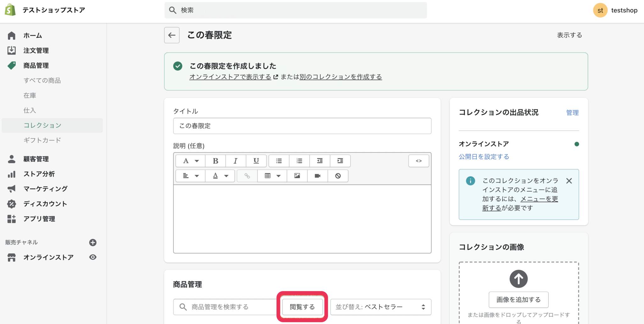Open the text color dropdown in editor

click(x=220, y=176)
